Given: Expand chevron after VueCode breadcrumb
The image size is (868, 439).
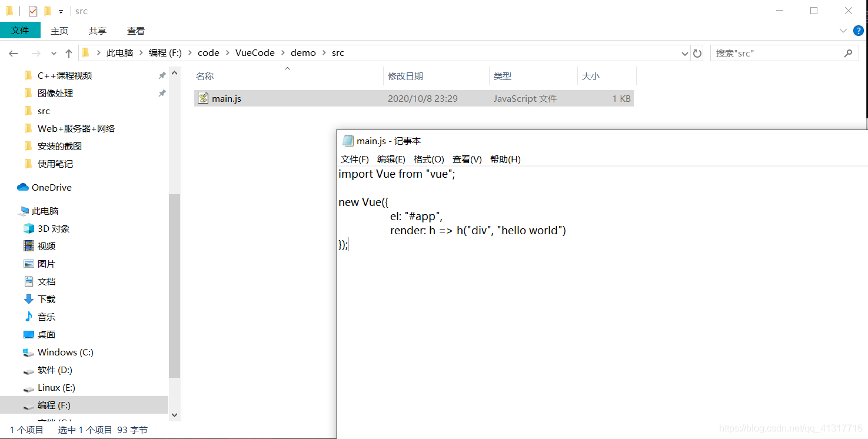Looking at the screenshot, I should pyautogui.click(x=283, y=53).
